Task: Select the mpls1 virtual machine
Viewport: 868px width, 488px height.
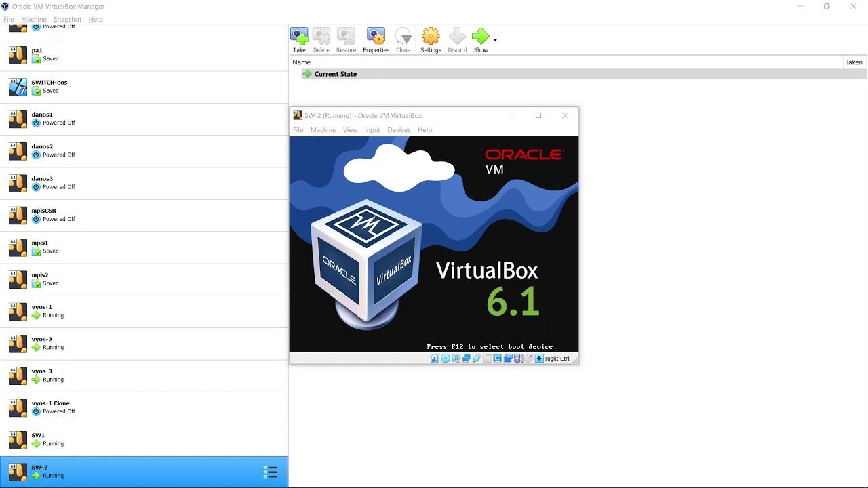Action: pyautogui.click(x=144, y=247)
